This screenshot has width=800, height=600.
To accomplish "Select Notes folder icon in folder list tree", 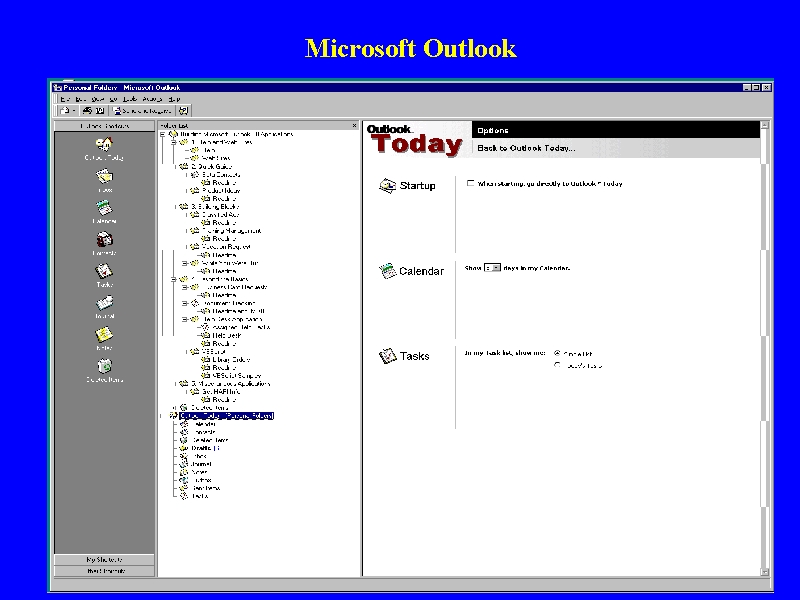I will (184, 472).
